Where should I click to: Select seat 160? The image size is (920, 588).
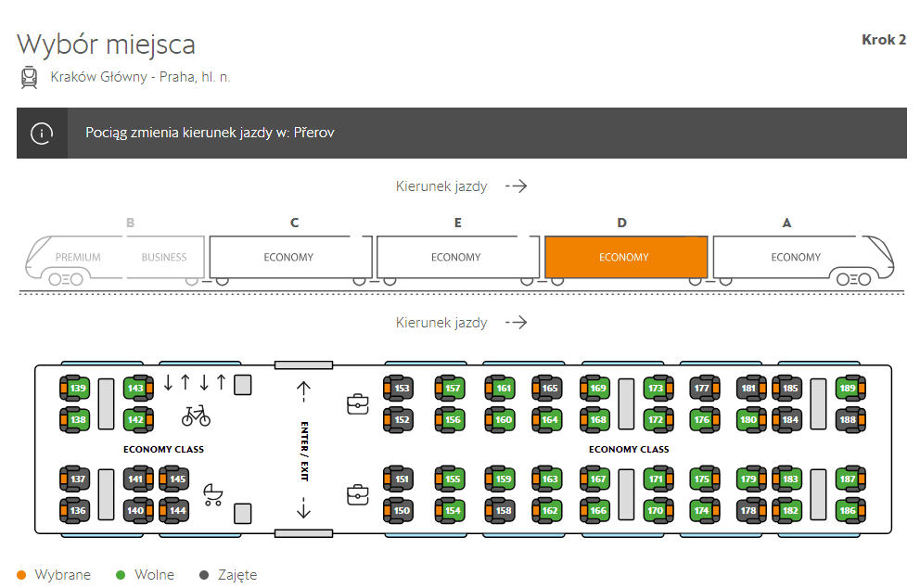tap(501, 419)
